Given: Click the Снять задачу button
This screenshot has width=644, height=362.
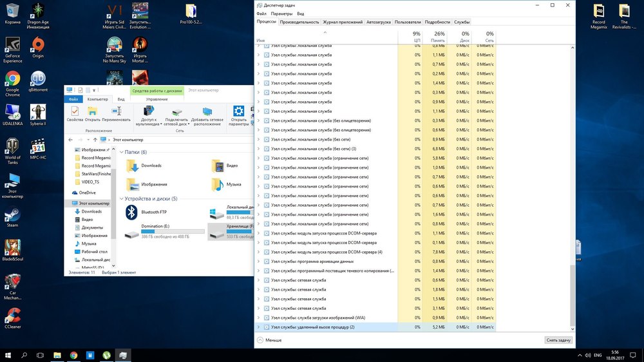Looking at the screenshot, I should click(558, 340).
